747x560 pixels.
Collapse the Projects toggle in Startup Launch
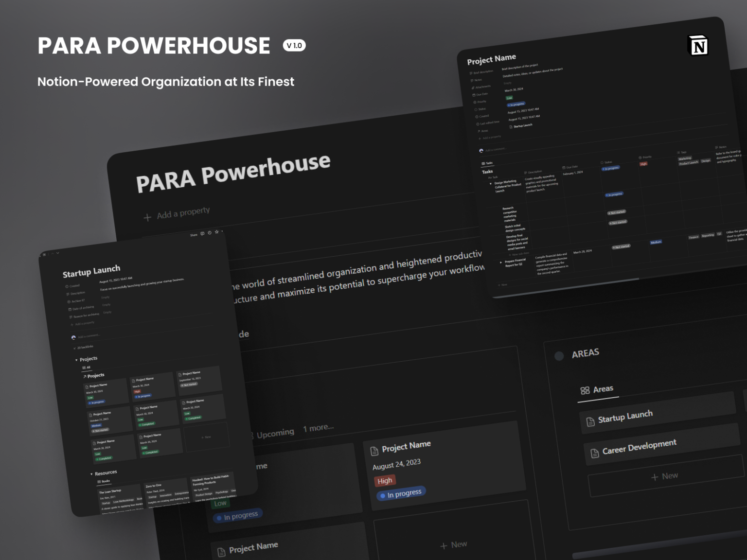click(x=76, y=360)
